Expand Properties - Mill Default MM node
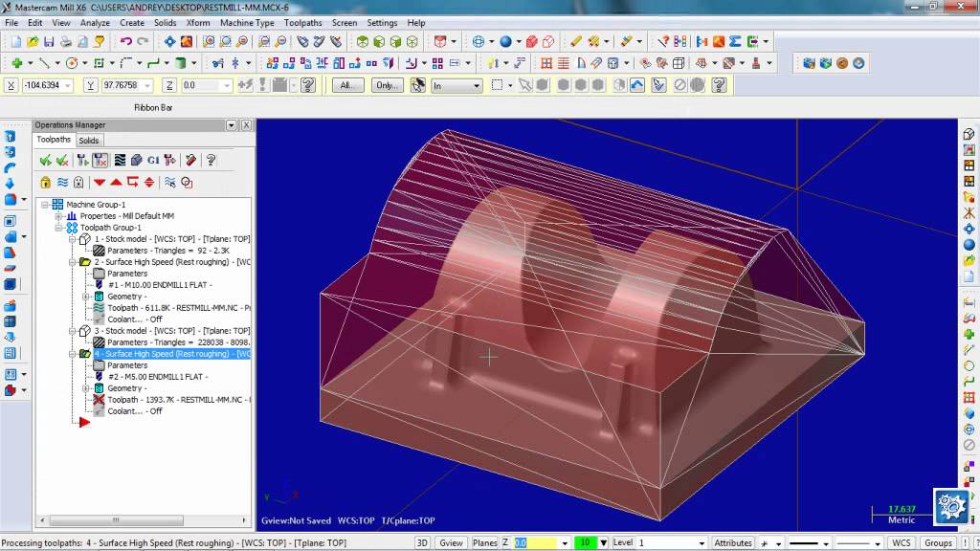The width and height of the screenshot is (980, 551). tap(58, 216)
